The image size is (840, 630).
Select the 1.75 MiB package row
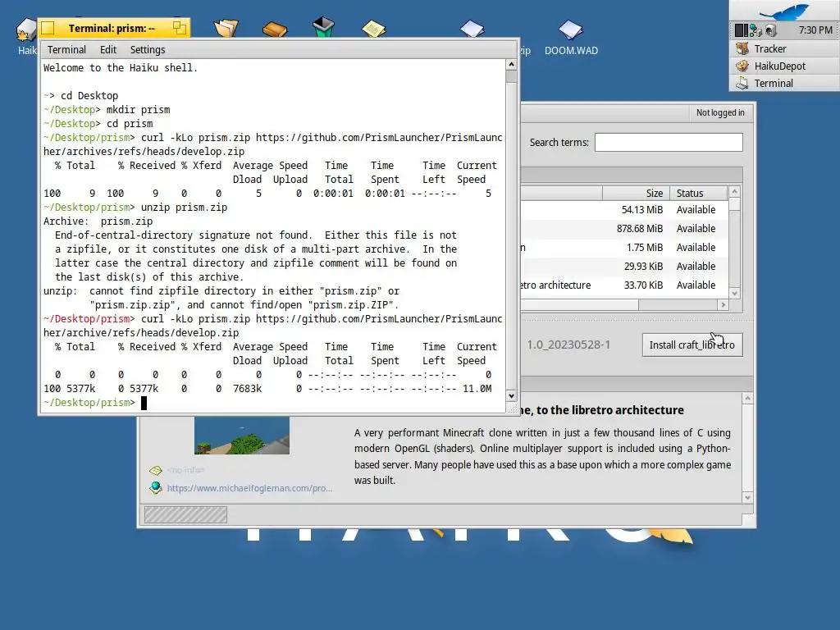[624, 247]
